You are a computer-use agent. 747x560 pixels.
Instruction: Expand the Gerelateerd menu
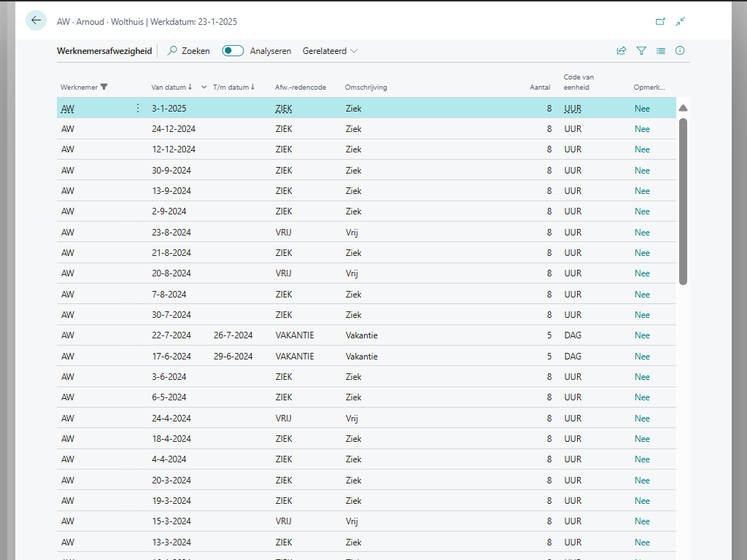coord(330,51)
